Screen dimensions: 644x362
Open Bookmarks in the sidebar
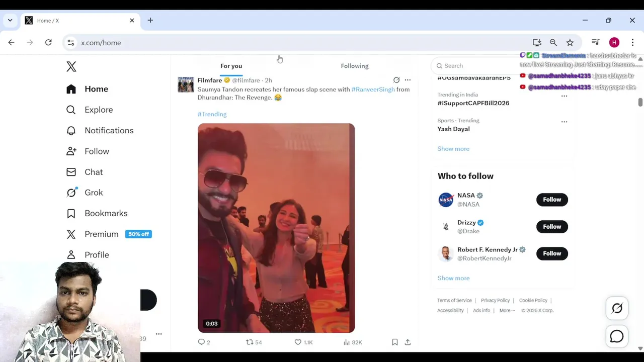click(97, 213)
